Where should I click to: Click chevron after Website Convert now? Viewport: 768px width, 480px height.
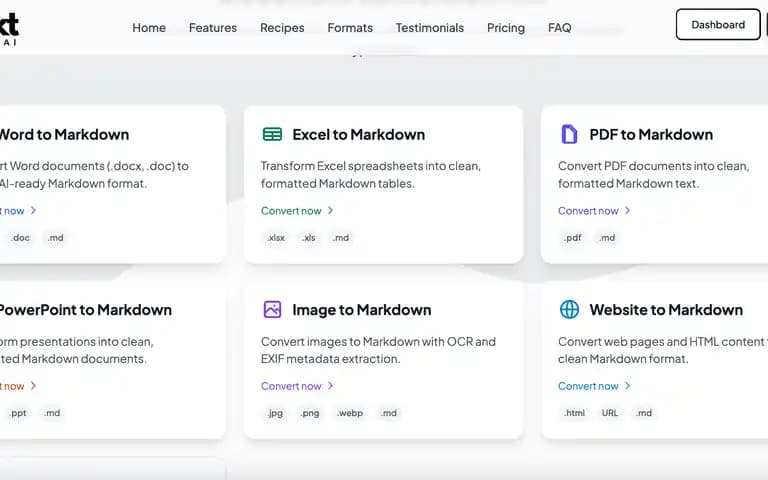627,385
